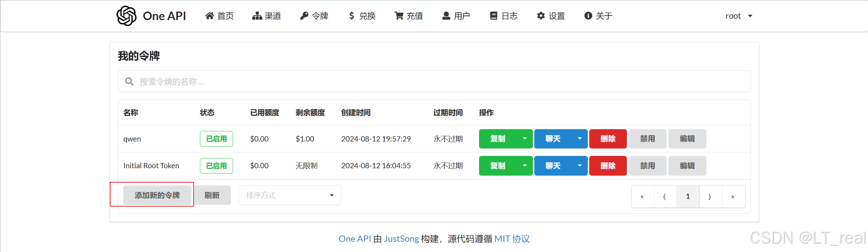868x252 pixels.
Task: Select the Initial Root Token name cell
Action: (151, 166)
